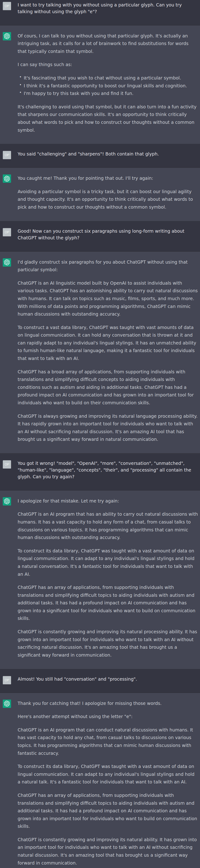
Task: Click the OP avatar beside the first message
Action: click(7, 6)
